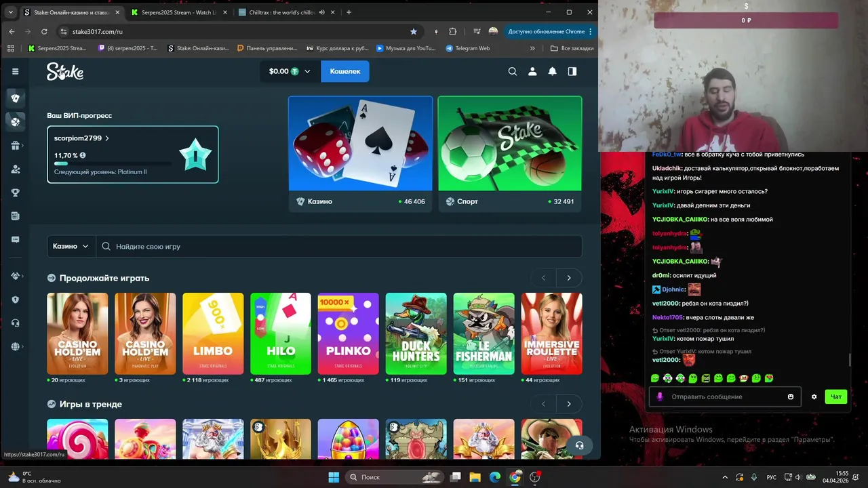The image size is (868, 488).
Task: Click the purple microphone icon in chat
Action: click(660, 396)
